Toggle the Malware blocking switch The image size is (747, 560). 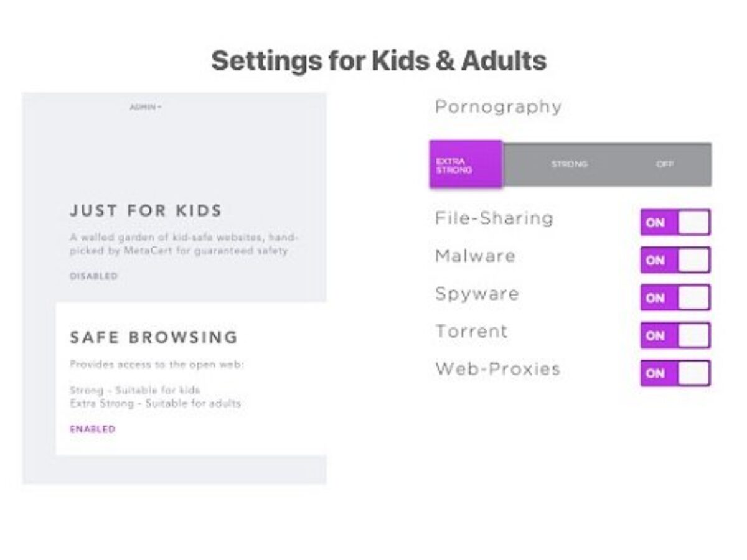pos(675,260)
